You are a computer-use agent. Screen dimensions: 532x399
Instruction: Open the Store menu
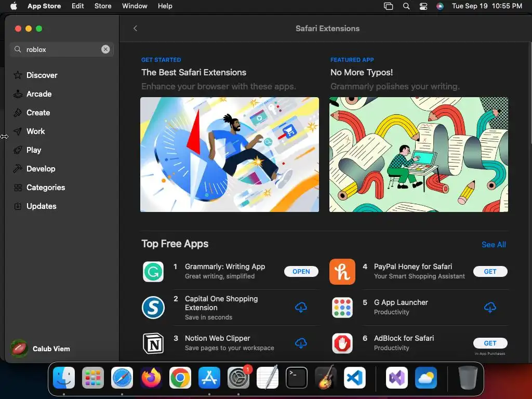(x=103, y=6)
